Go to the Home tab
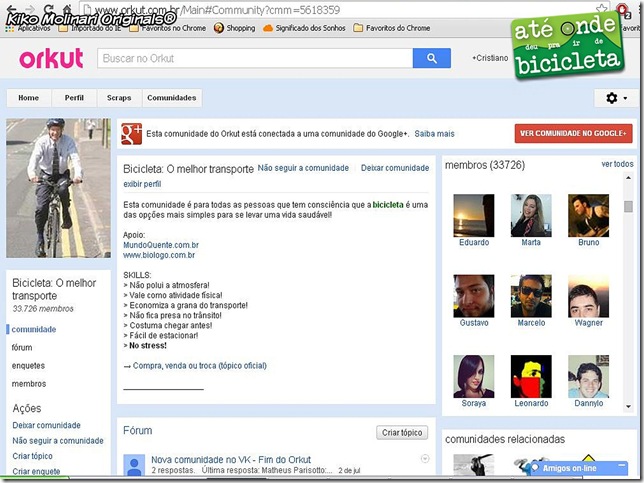The width and height of the screenshot is (644, 483). (28, 98)
